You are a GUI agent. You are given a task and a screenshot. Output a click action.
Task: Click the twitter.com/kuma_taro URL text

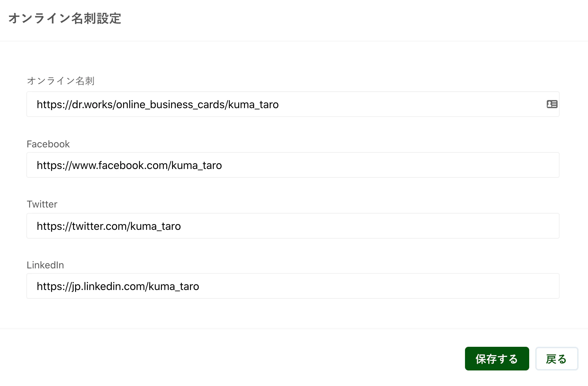click(x=108, y=226)
